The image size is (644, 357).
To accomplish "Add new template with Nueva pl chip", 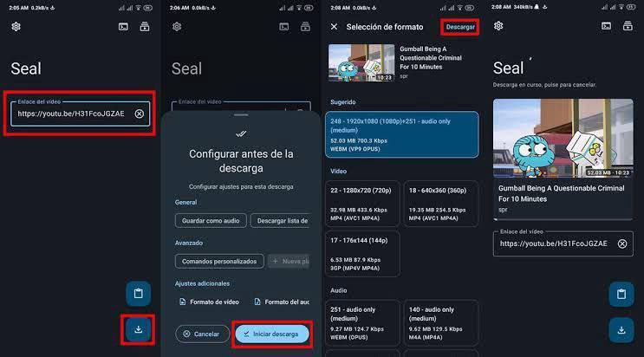I will coord(289,262).
